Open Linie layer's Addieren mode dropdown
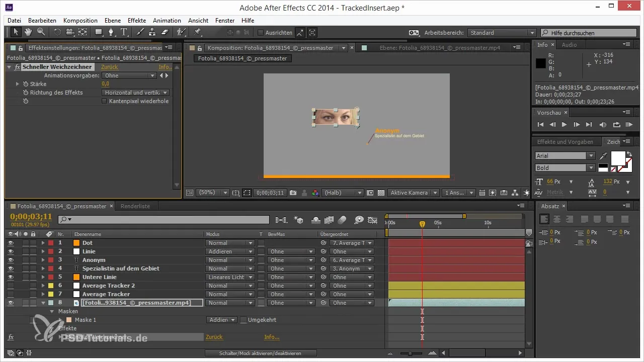The image size is (644, 362). click(x=231, y=251)
